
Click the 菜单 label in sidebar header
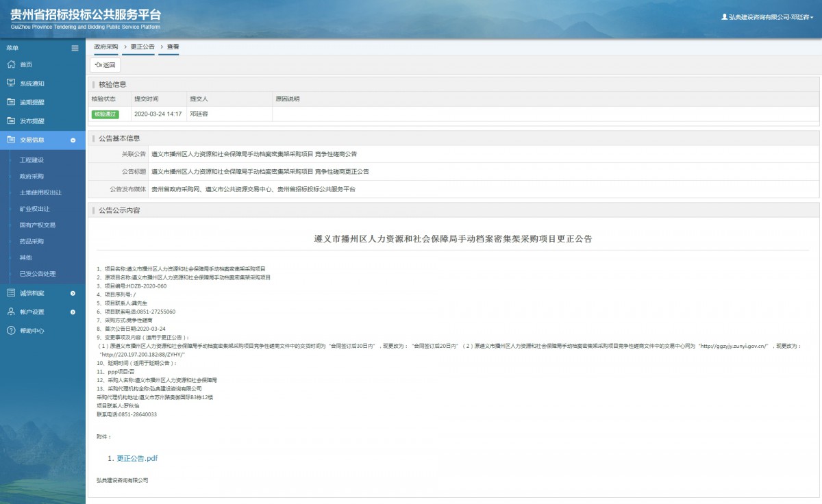pyautogui.click(x=12, y=48)
